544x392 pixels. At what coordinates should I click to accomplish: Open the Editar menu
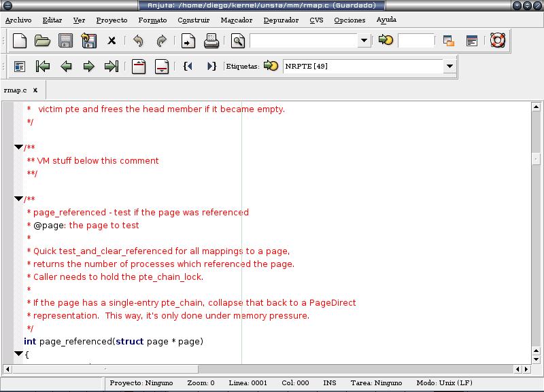tap(52, 20)
